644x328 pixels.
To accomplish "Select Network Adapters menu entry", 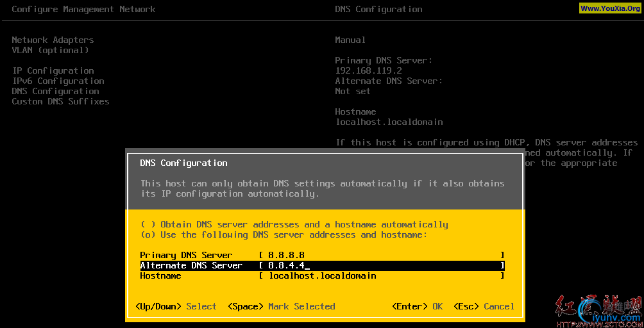I will pos(53,40).
